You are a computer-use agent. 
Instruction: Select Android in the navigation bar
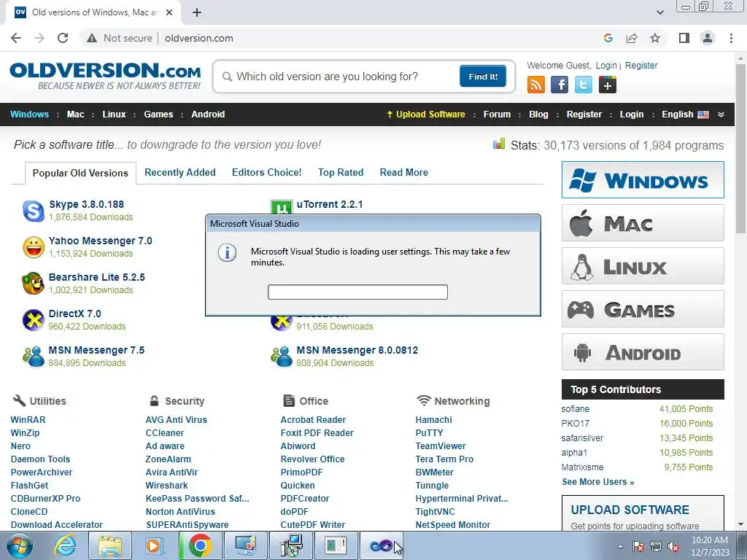[208, 114]
